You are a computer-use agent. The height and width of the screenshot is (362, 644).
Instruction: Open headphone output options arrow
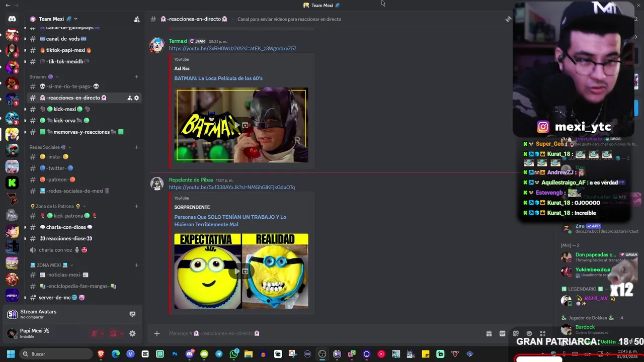coord(122,333)
